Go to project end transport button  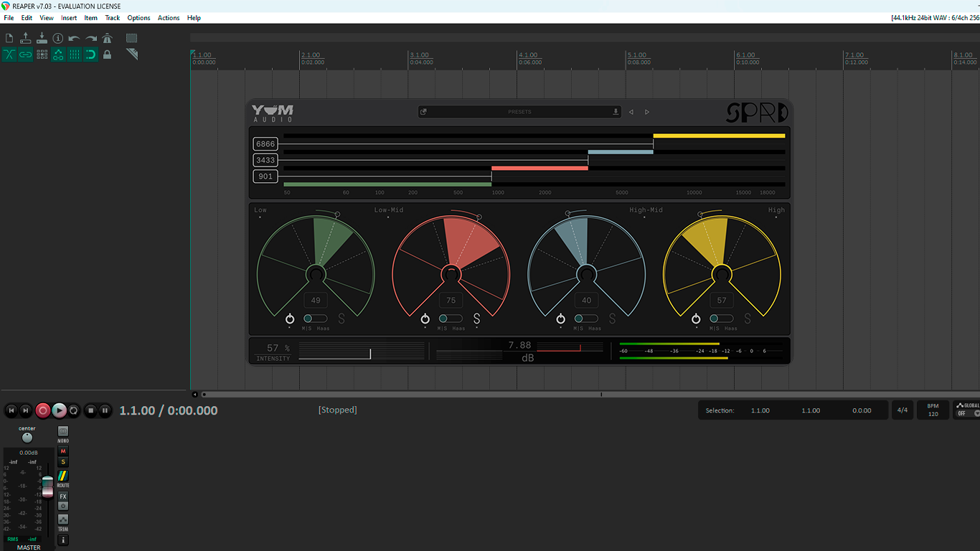pos(26,410)
